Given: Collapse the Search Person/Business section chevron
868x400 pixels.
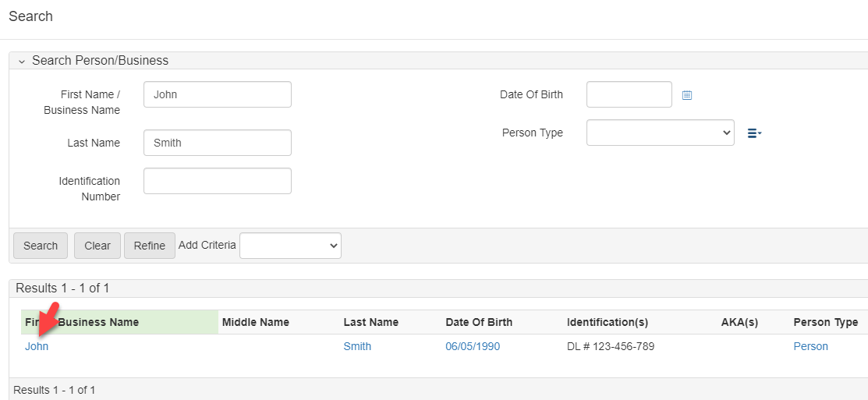Looking at the screenshot, I should (x=22, y=61).
